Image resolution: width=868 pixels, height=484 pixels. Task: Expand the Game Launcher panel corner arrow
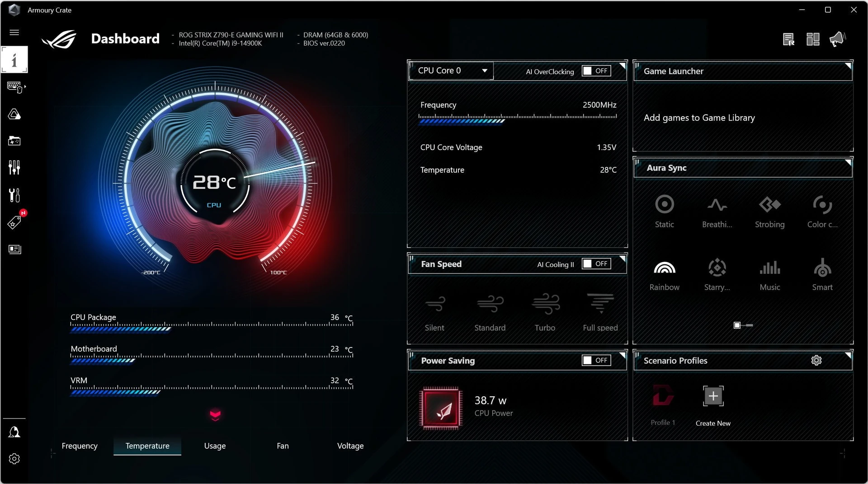[x=849, y=65]
